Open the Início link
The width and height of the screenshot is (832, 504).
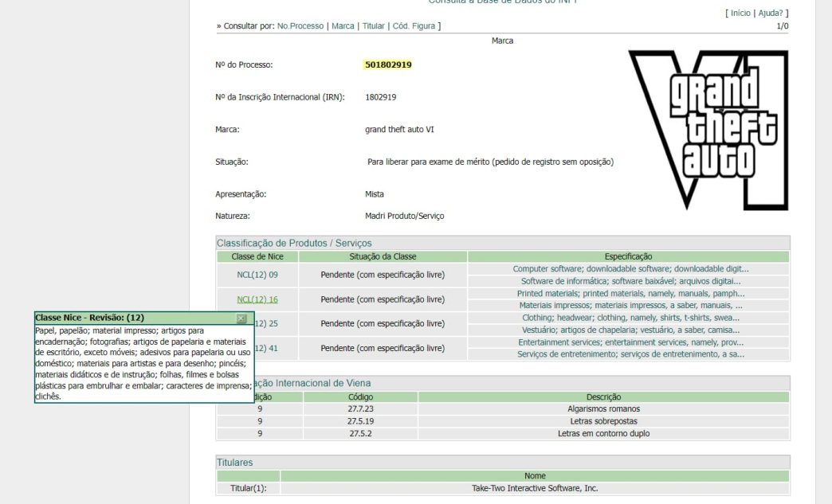point(740,14)
